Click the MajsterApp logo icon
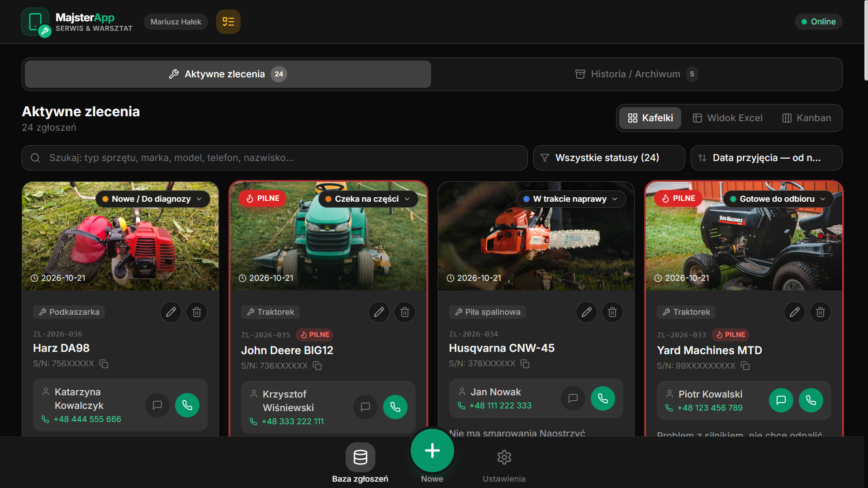The width and height of the screenshot is (868, 488). pos(36,22)
